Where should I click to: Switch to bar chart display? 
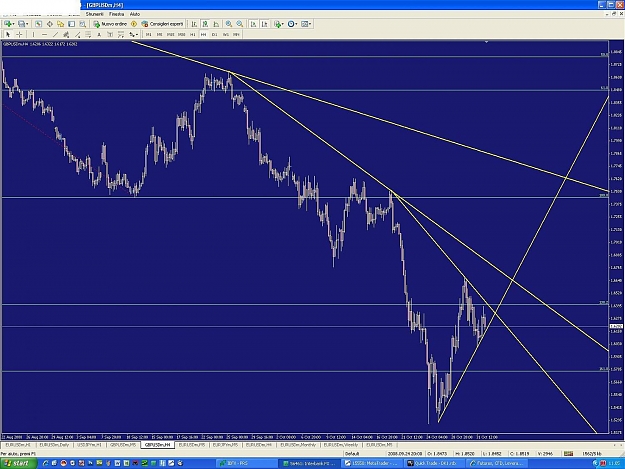tap(194, 24)
